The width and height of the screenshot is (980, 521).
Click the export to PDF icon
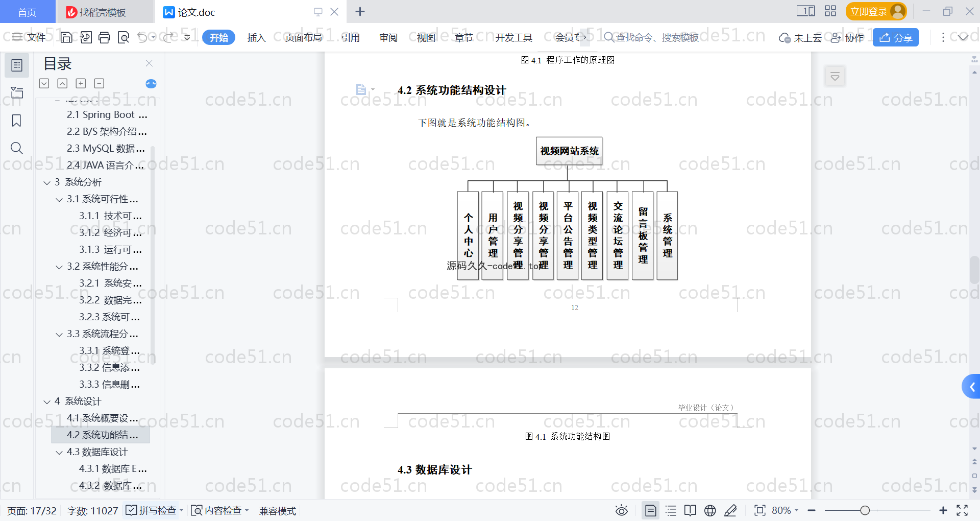86,37
